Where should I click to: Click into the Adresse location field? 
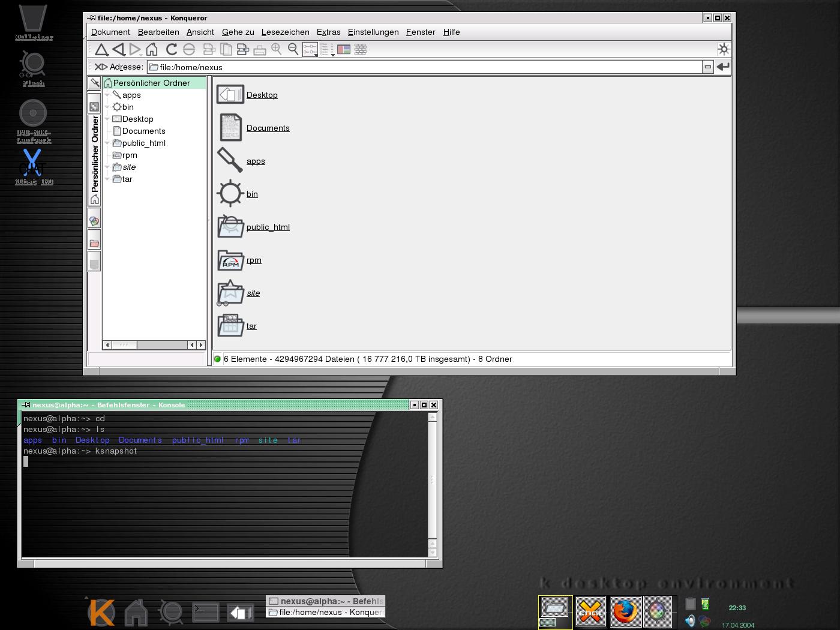(425, 67)
